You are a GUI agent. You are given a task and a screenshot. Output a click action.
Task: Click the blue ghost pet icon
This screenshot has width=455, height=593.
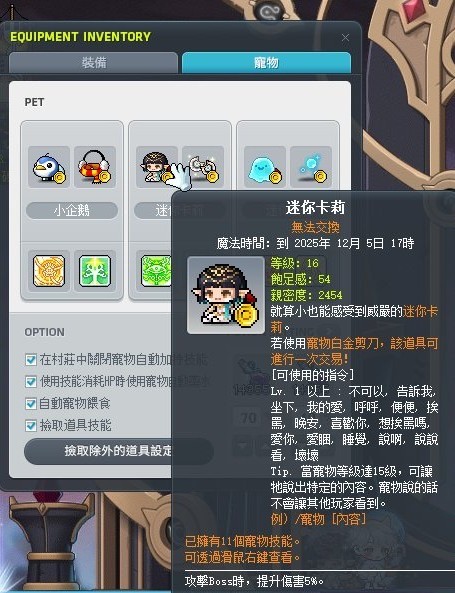tap(265, 167)
